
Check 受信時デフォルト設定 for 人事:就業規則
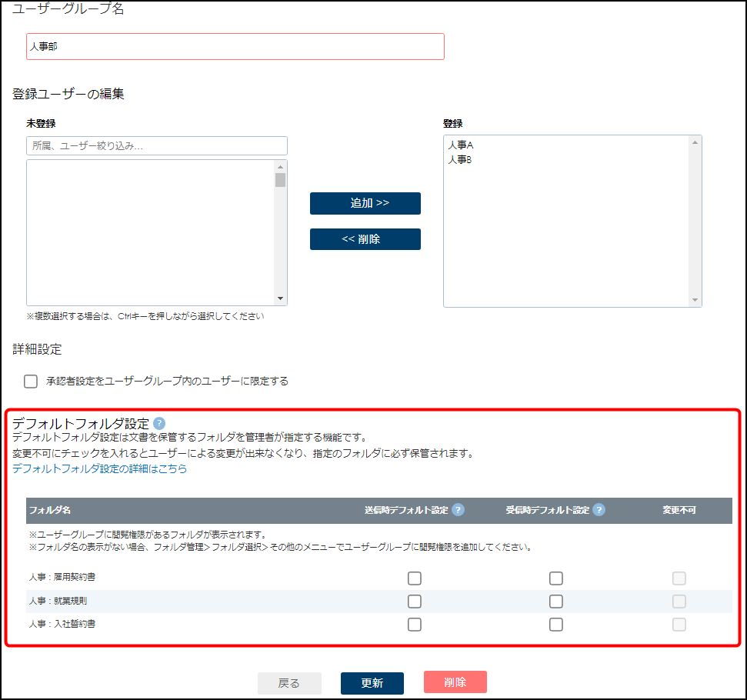coord(556,602)
